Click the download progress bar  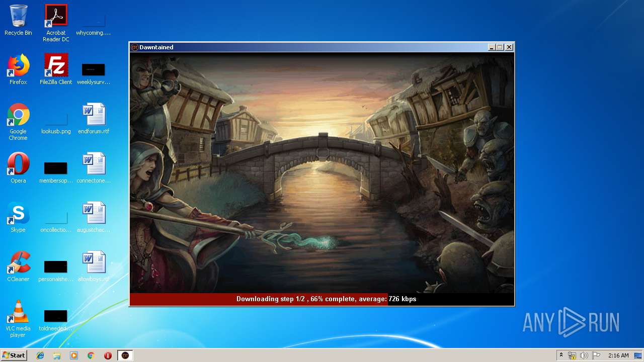322,299
